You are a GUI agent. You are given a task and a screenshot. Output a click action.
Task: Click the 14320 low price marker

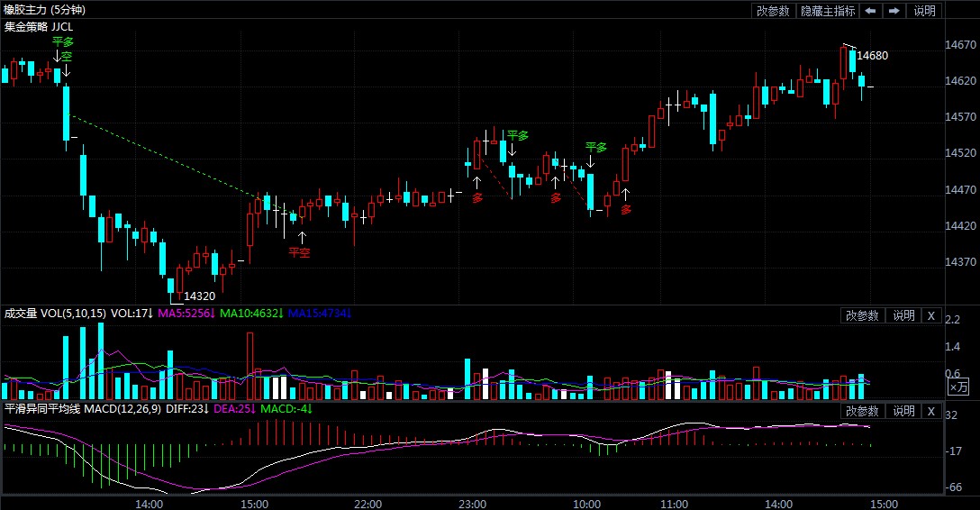pyautogui.click(x=199, y=296)
